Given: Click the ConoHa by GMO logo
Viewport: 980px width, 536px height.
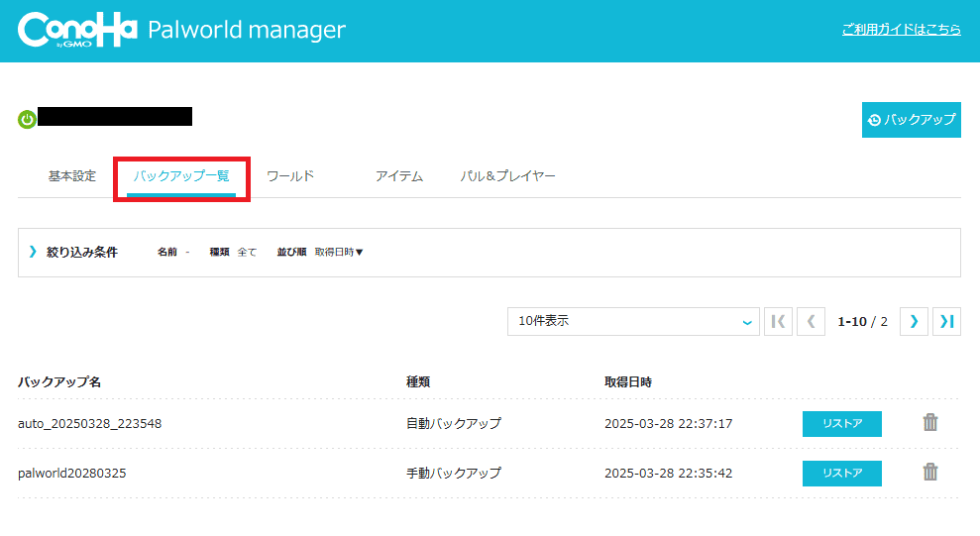Looking at the screenshot, I should pyautogui.click(x=77, y=30).
